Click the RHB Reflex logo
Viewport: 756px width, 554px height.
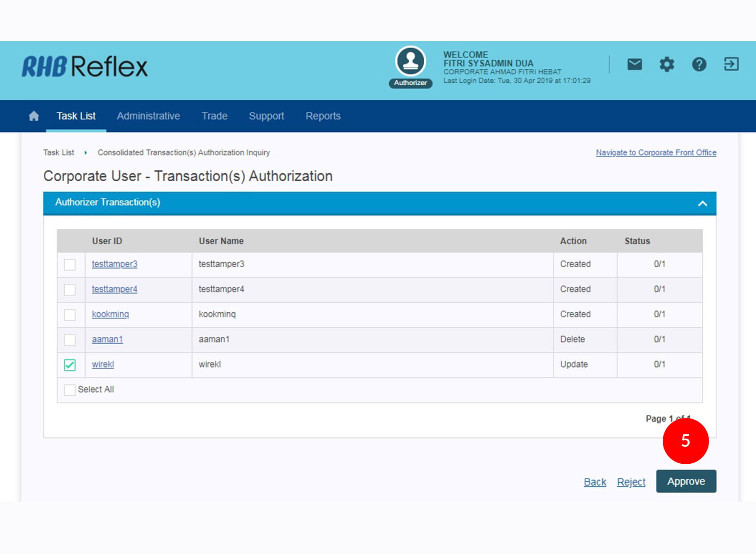pos(85,67)
